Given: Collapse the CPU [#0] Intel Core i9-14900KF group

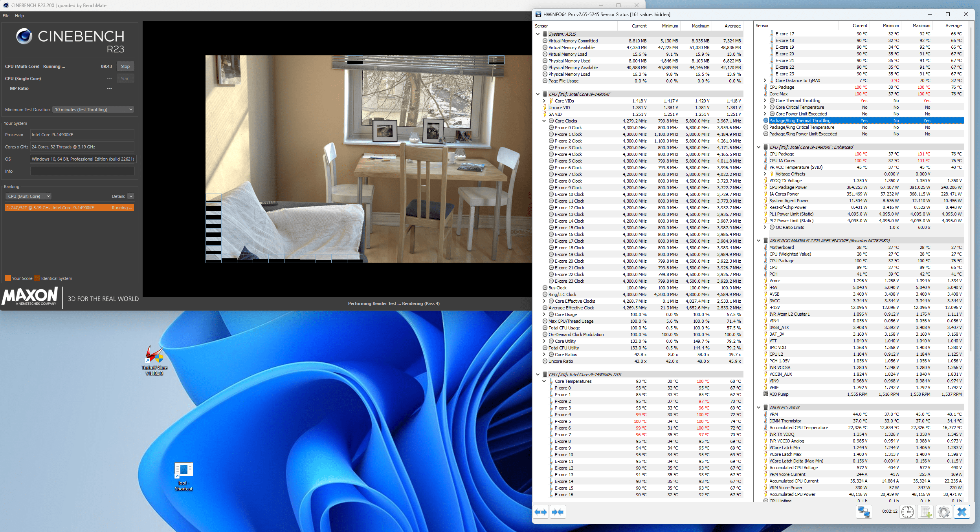Looking at the screenshot, I should click(x=538, y=94).
